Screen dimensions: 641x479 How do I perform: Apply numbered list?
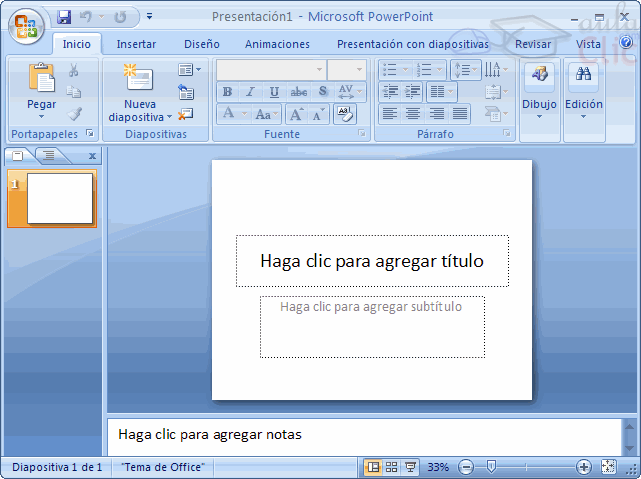point(428,70)
